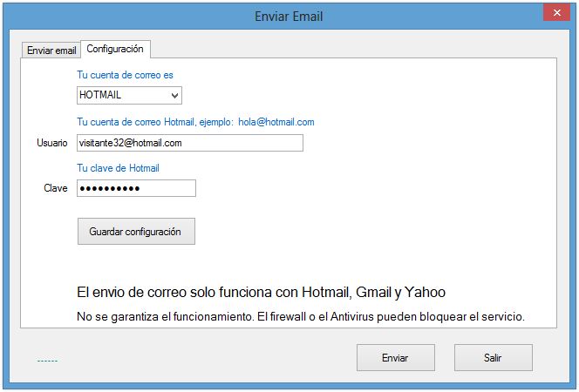579x392 pixels.
Task: Click the Enviar Email title bar text
Action: pyautogui.click(x=289, y=17)
